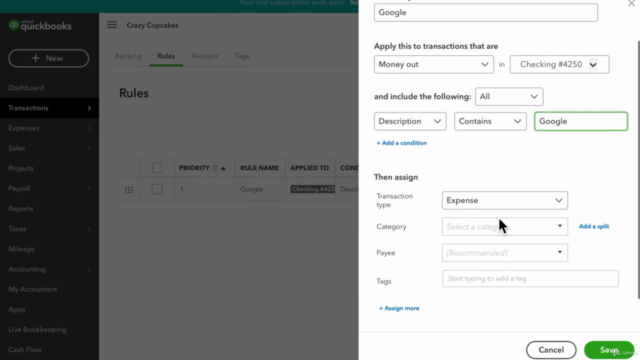
Task: Expand the Sales sidebar submenu arrow
Action: click(89, 148)
